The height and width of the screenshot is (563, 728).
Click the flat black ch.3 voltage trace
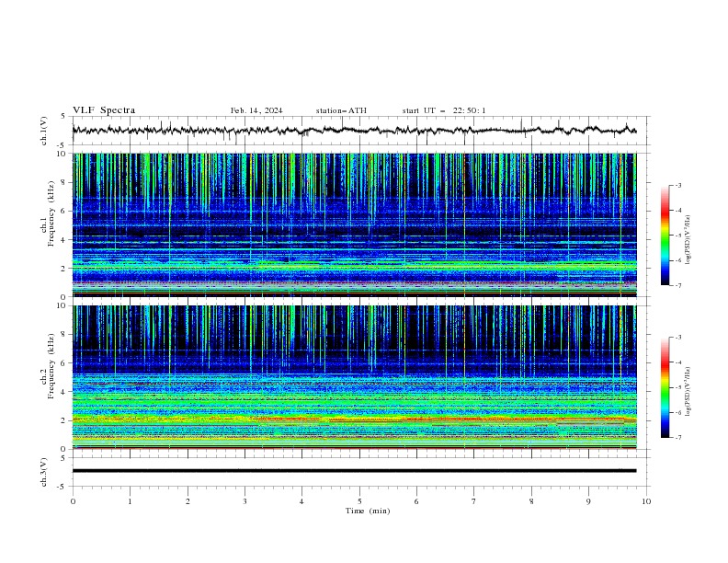(354, 471)
